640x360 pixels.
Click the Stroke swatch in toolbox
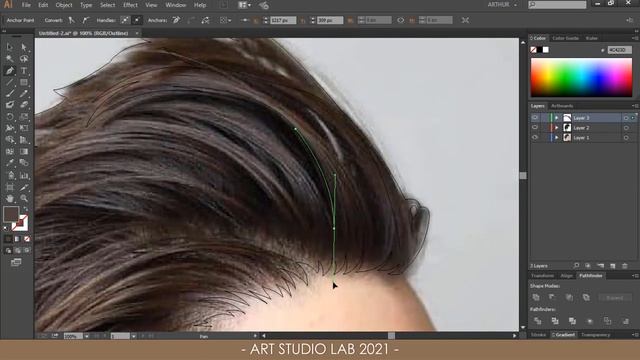coord(20,224)
